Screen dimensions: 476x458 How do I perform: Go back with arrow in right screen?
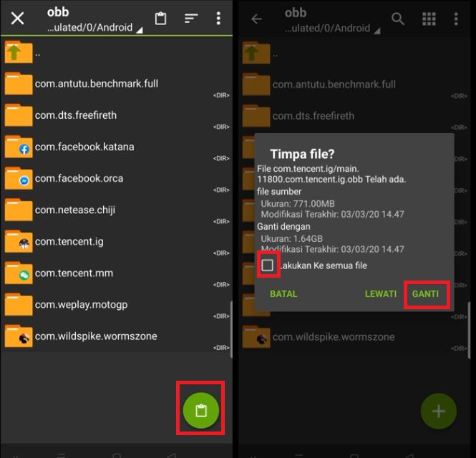click(x=256, y=19)
